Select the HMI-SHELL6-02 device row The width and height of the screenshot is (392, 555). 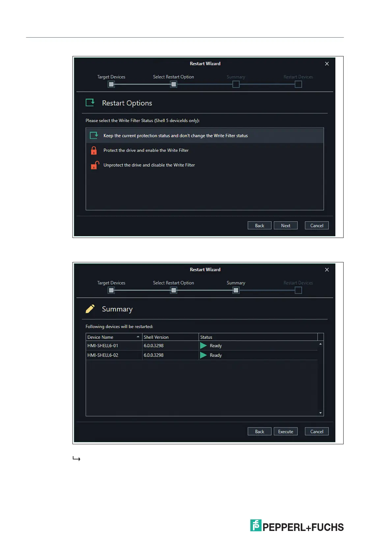tap(202, 355)
